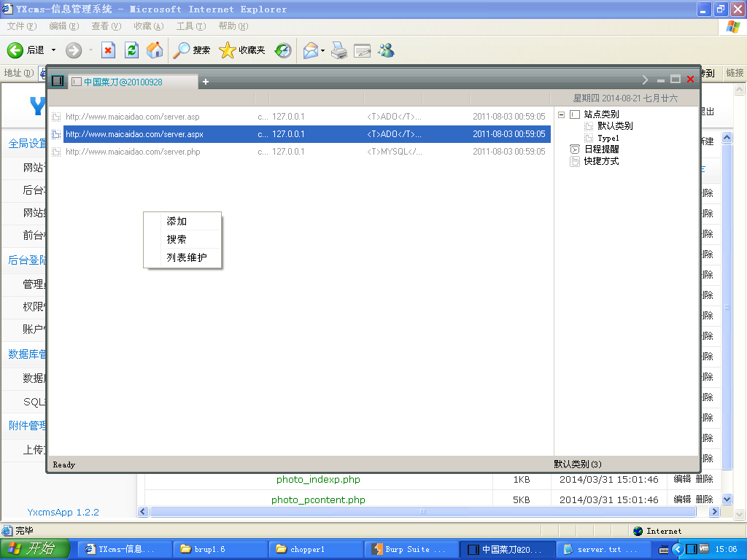This screenshot has width=747, height=560.
Task: Switch to Burp Suite taskbar button
Action: pos(411,550)
